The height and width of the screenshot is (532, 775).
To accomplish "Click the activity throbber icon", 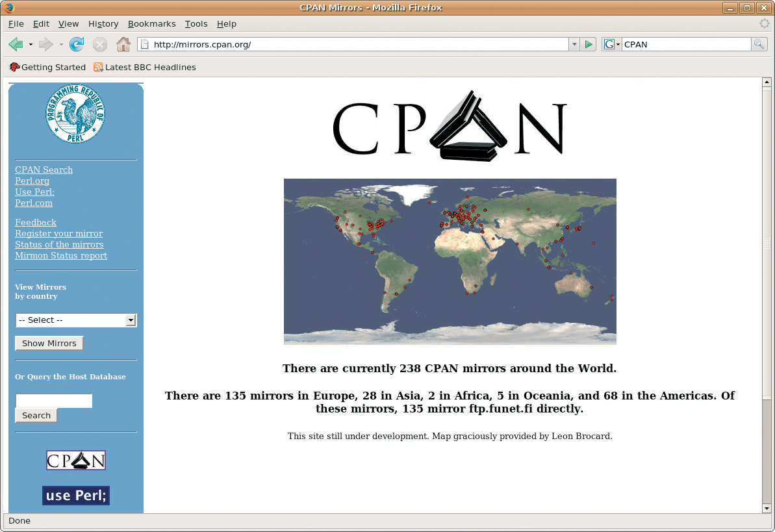I will 764,24.
